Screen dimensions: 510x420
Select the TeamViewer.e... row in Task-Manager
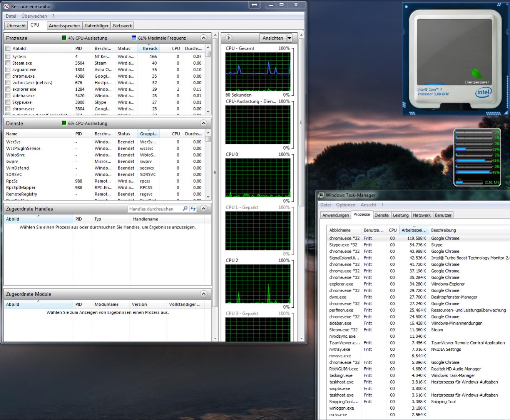coord(418,343)
